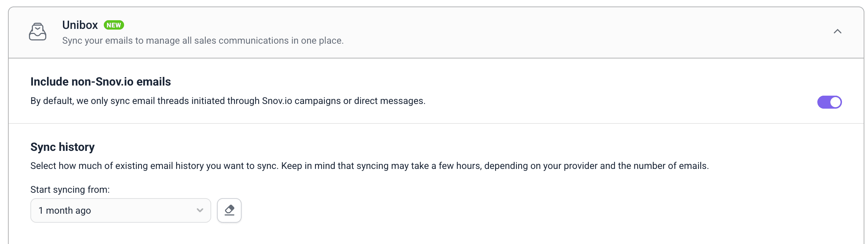Click the Snov.io campaigns mention in description
Image resolution: width=868 pixels, height=244 pixels.
[x=301, y=101]
